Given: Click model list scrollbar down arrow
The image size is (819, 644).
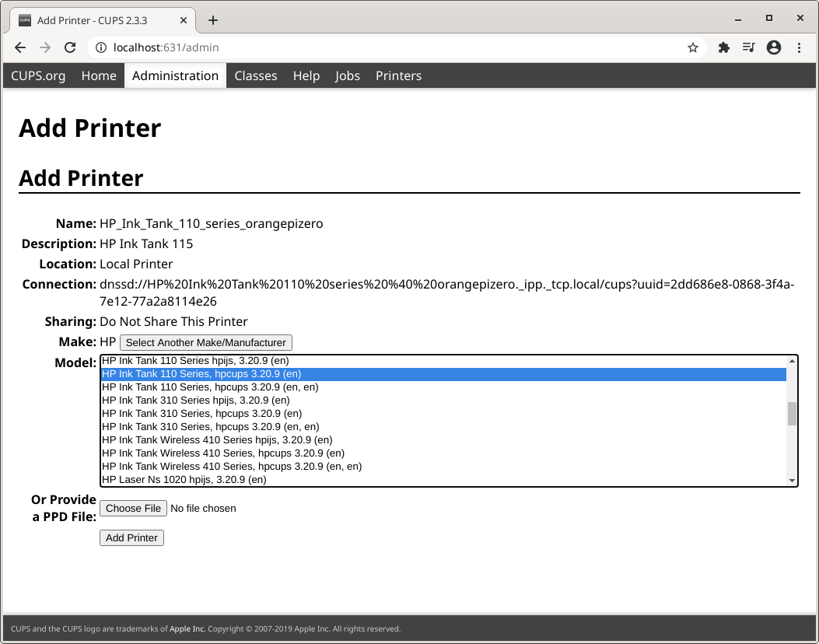Looking at the screenshot, I should pyautogui.click(x=792, y=481).
